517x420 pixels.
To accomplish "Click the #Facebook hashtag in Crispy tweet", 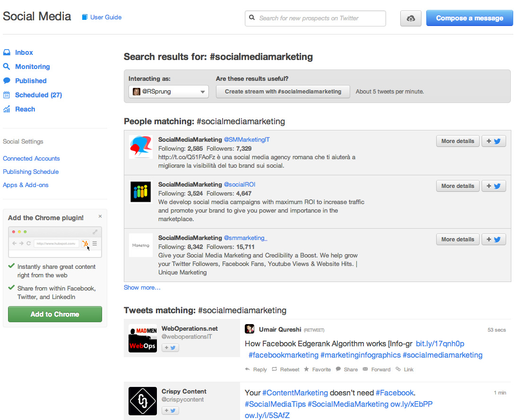I will [394, 393].
